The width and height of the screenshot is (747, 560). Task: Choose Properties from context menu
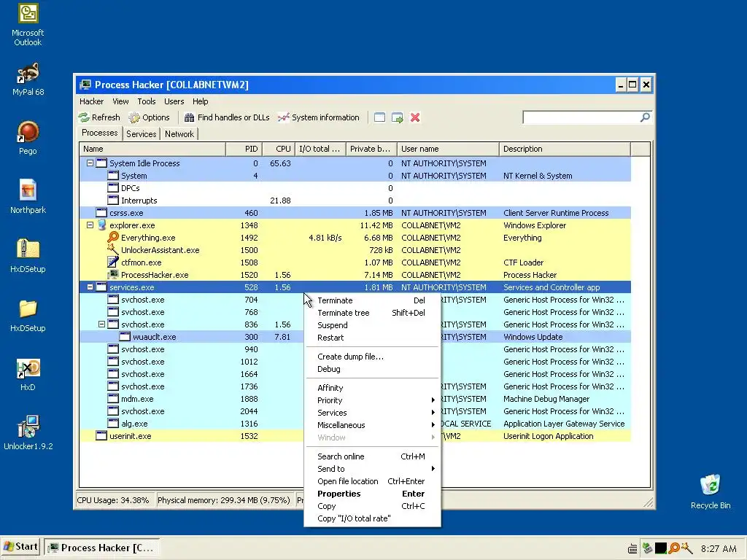pyautogui.click(x=372, y=494)
